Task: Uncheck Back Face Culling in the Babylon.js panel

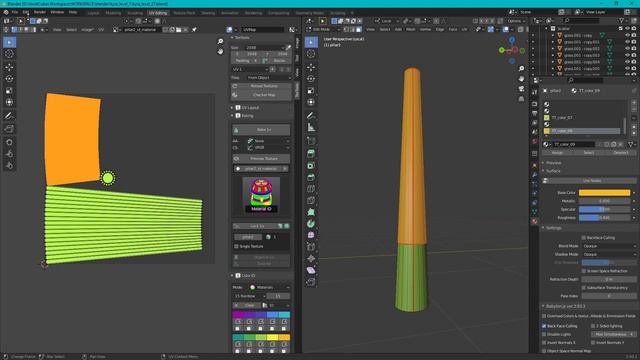Action: [x=544, y=326]
